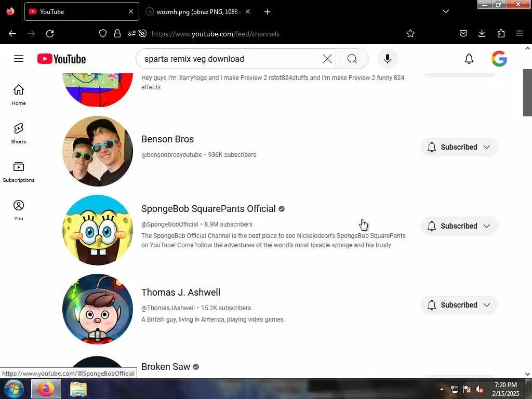The height and width of the screenshot is (399, 532).
Task: Go back with the browser back arrow
Action: click(x=12, y=34)
